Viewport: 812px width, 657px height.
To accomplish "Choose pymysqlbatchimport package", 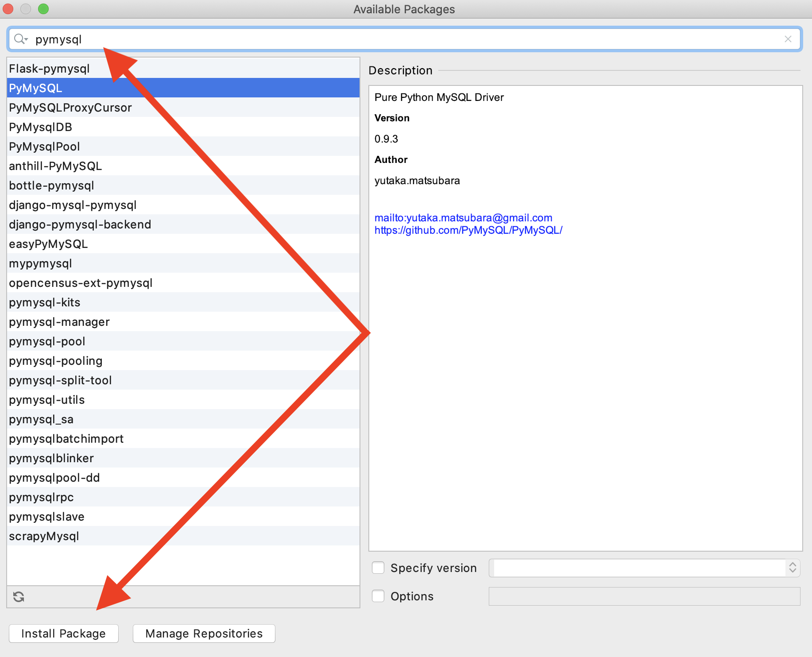I will click(x=183, y=438).
